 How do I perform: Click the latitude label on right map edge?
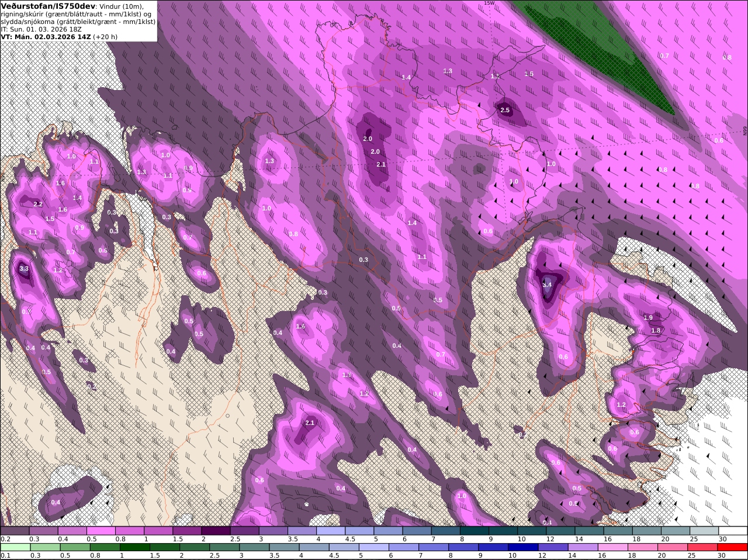pos(745,132)
